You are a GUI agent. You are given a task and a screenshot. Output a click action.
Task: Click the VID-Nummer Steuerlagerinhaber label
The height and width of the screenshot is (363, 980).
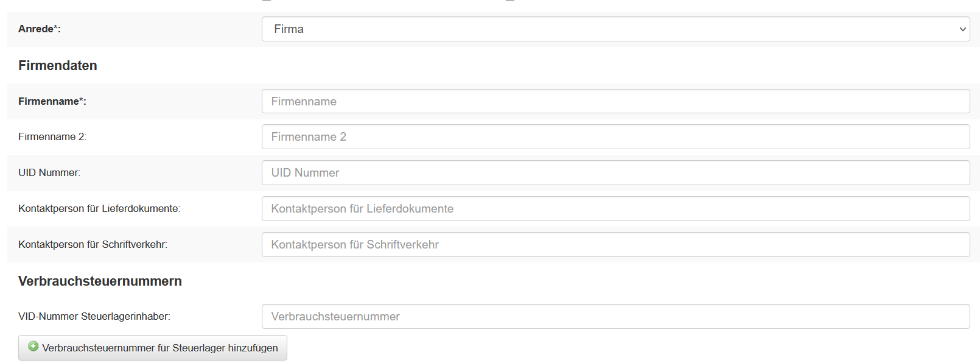(94, 317)
